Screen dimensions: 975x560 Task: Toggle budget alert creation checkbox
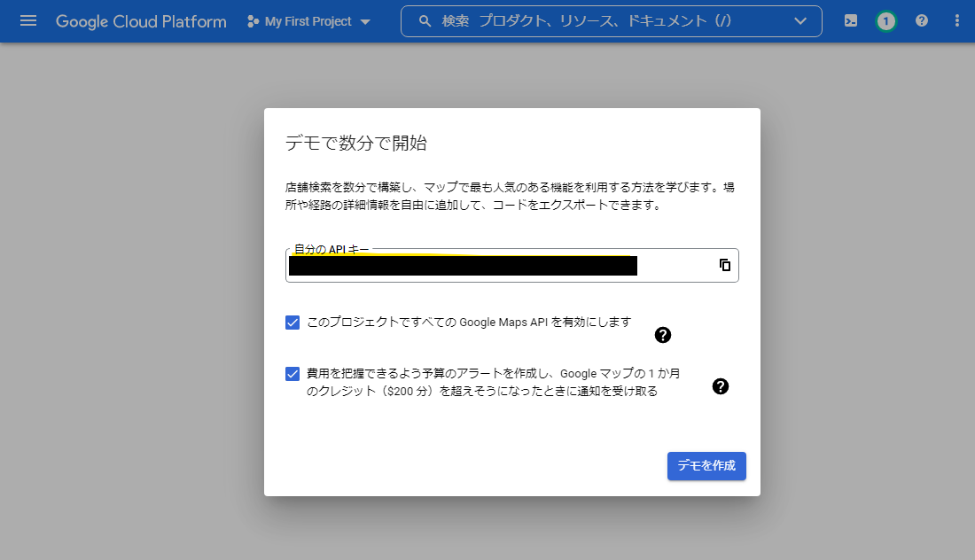pos(292,374)
